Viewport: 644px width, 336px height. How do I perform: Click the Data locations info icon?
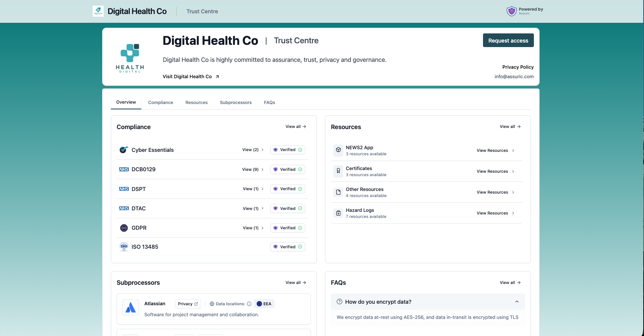pos(249,304)
